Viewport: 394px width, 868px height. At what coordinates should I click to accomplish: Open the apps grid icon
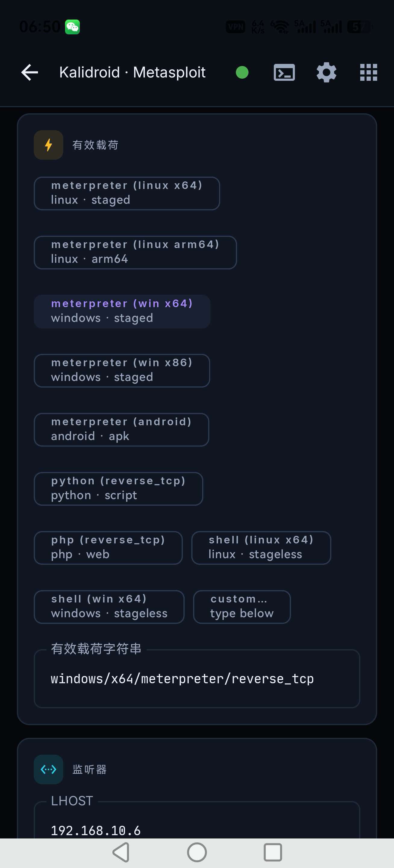pos(368,72)
